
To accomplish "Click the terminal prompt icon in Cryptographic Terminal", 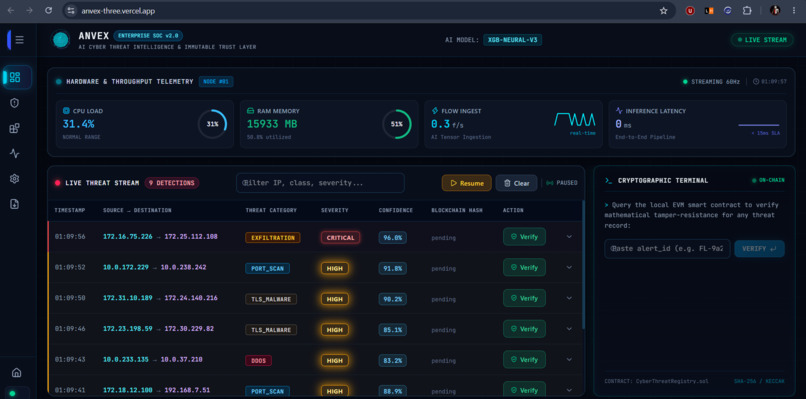I will (608, 180).
